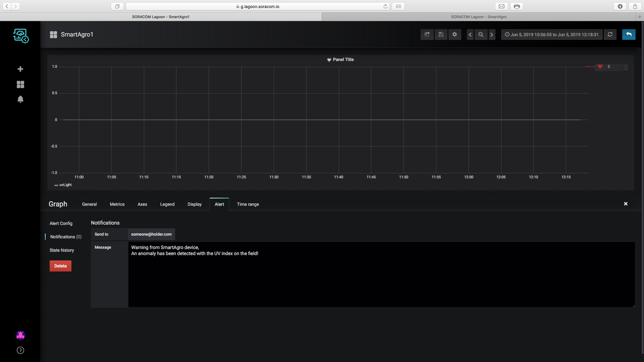Click the Refresh dashboard icon
Screen dimensions: 644x362
(x=610, y=35)
